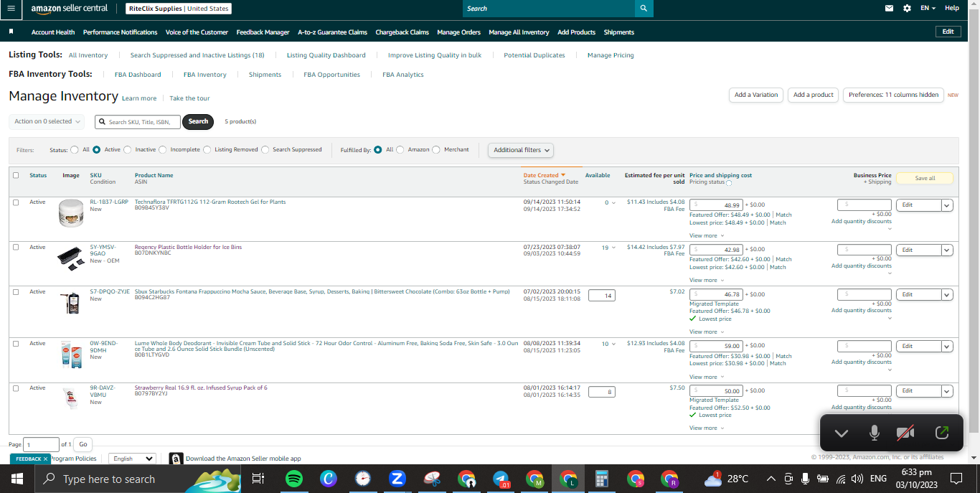Open the Starbucks Fontana product thumbnail

coord(70,303)
